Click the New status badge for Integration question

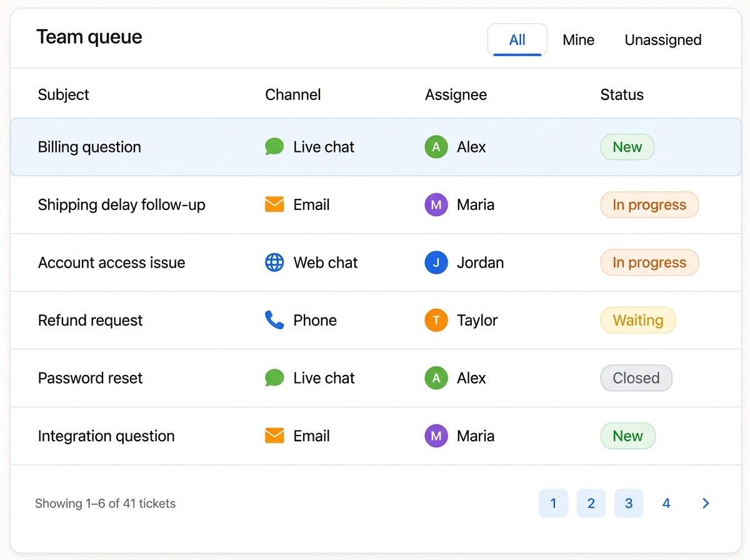[x=627, y=436]
